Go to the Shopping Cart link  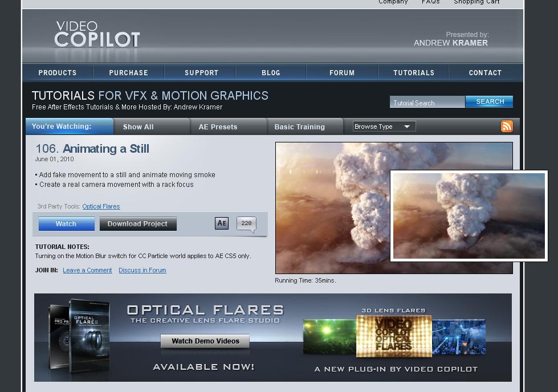(476, 2)
